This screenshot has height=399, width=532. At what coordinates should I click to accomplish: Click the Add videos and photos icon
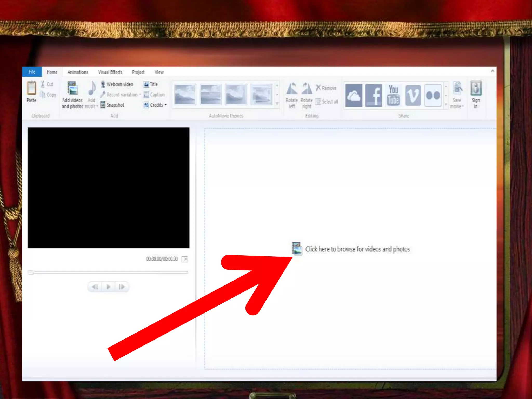tap(72, 88)
